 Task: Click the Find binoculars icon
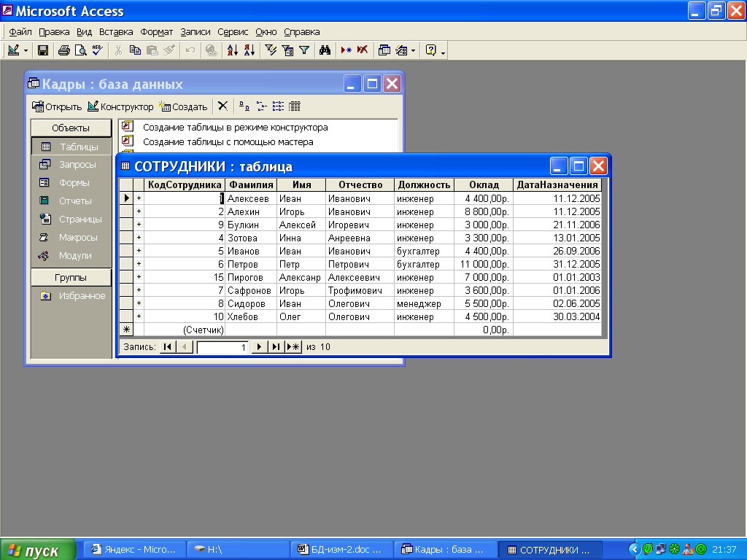(325, 50)
